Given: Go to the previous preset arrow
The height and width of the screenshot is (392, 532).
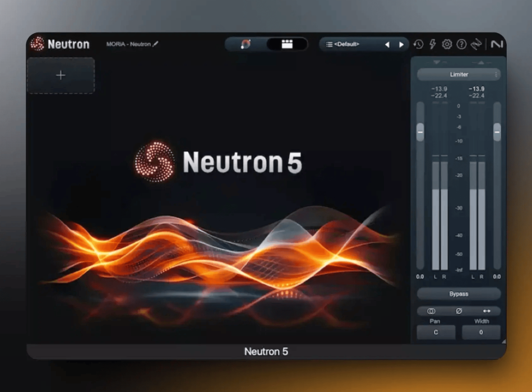Looking at the screenshot, I should 387,44.
